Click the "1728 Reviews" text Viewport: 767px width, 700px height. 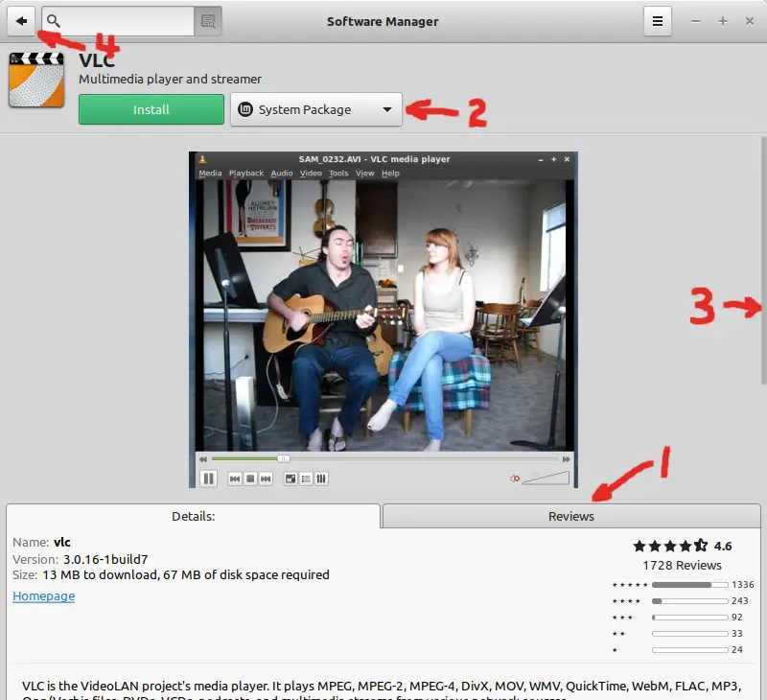pyautogui.click(x=682, y=565)
